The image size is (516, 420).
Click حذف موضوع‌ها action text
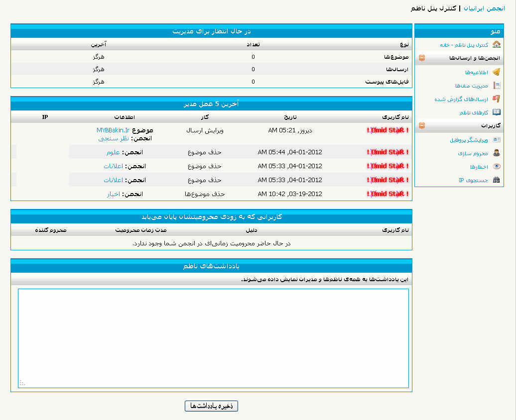pyautogui.click(x=205, y=194)
